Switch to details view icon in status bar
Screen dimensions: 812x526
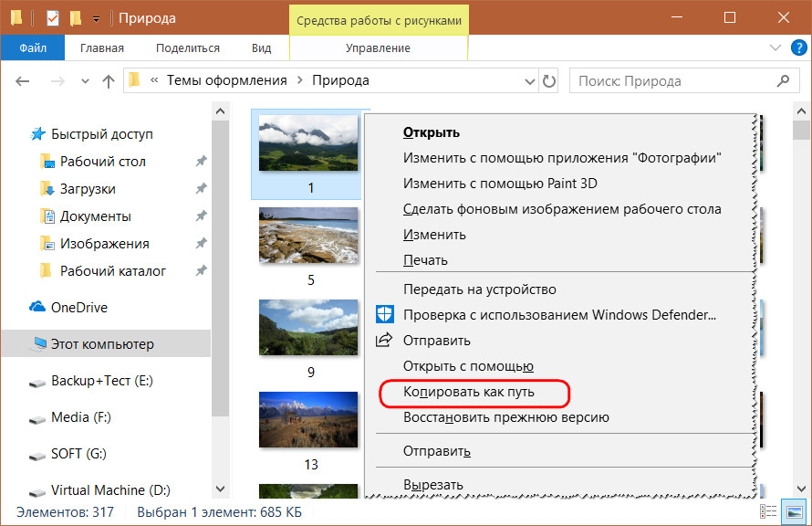[768, 511]
